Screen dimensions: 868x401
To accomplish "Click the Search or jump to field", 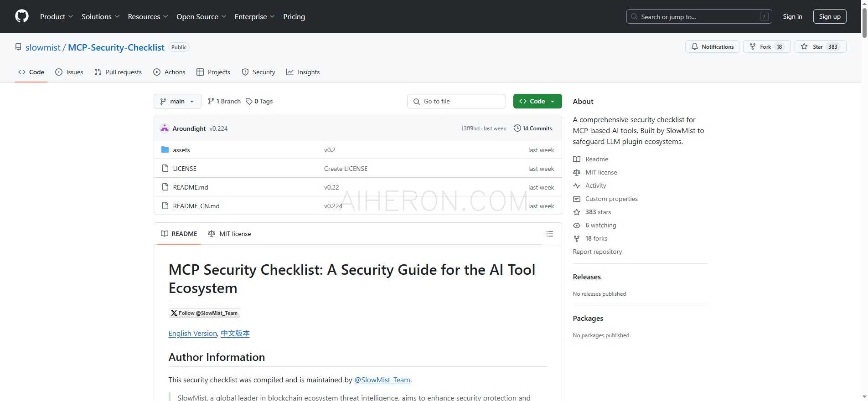I will (x=699, y=16).
